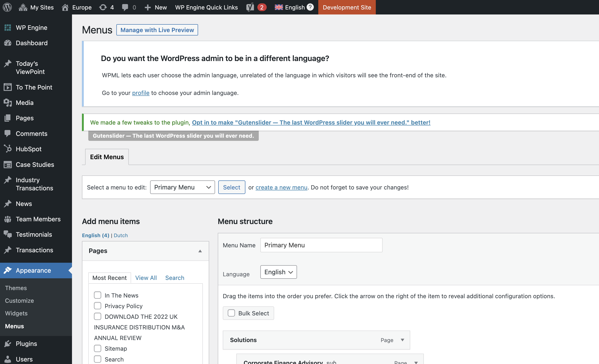Screen dimensions: 599x364
Task: Click the Media library icon
Action: (x=7, y=103)
